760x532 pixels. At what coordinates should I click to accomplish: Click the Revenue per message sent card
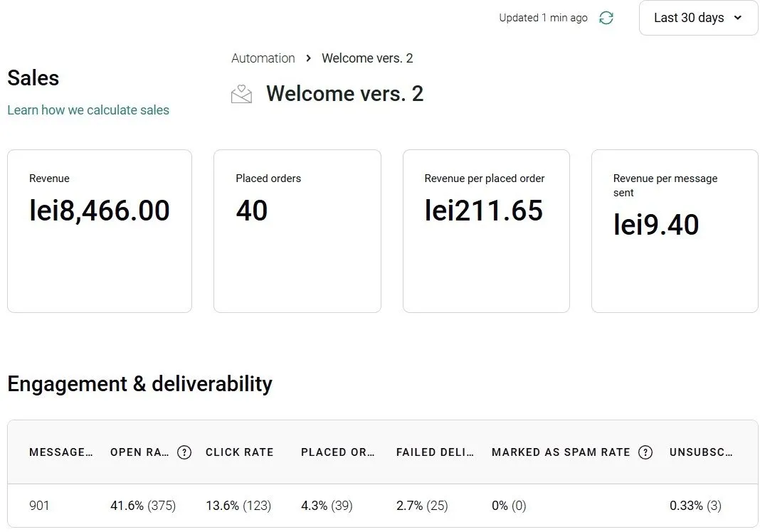pos(675,231)
